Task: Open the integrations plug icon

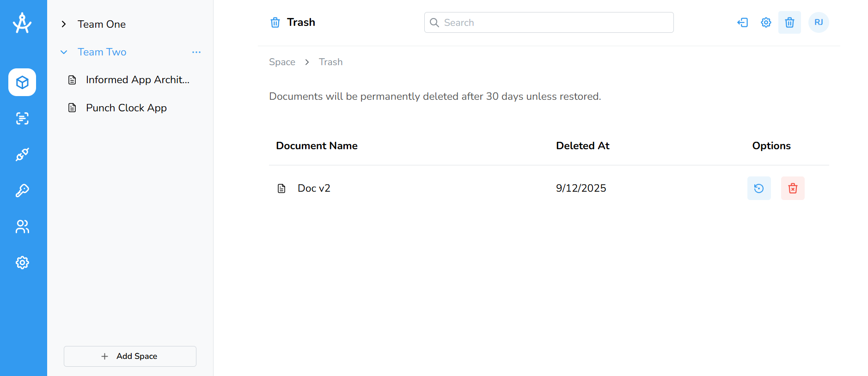Action: coord(22,154)
